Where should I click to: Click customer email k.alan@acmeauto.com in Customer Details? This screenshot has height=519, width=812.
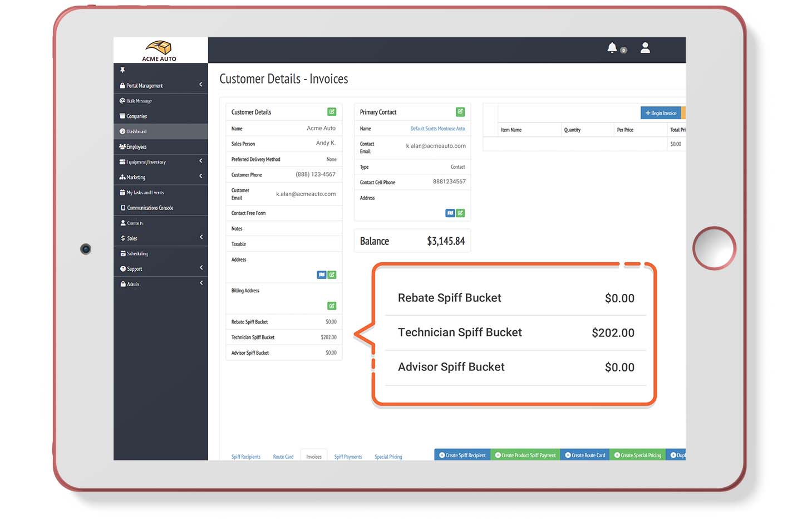(306, 194)
